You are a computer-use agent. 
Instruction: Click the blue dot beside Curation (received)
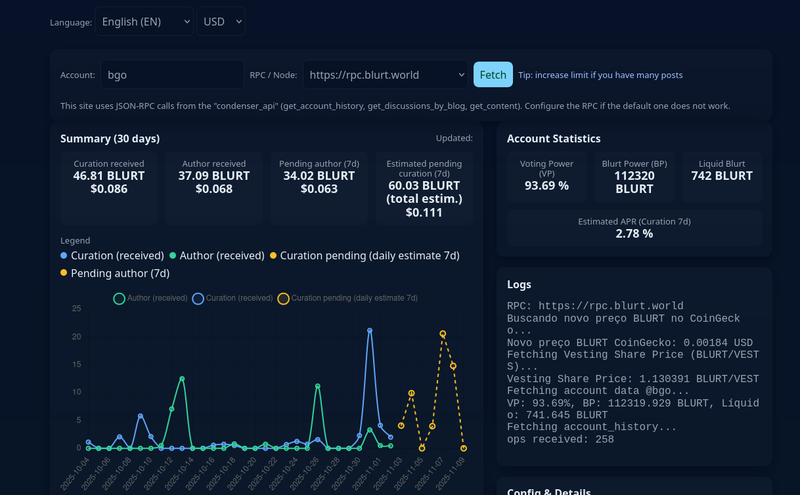65,256
